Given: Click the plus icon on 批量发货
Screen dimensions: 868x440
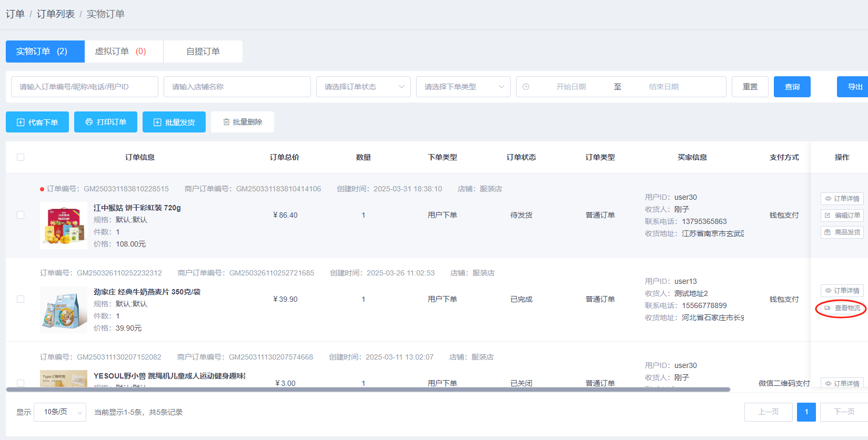Looking at the screenshot, I should click(157, 122).
